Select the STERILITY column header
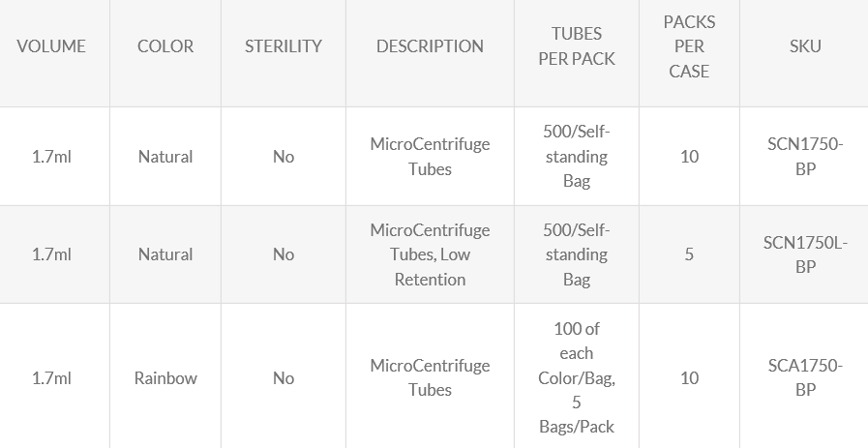Screen dimensions: 868x448 tap(284, 46)
